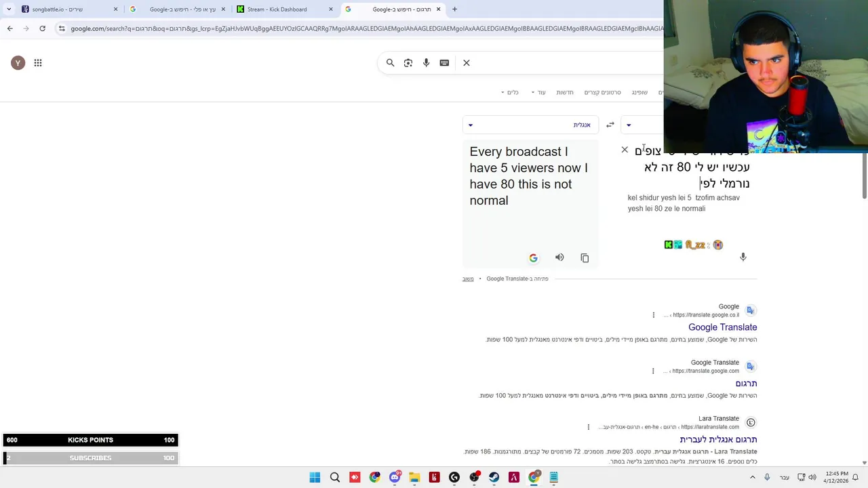Open the target language אנגלית dropdown
The width and height of the screenshot is (868, 488).
(530, 125)
